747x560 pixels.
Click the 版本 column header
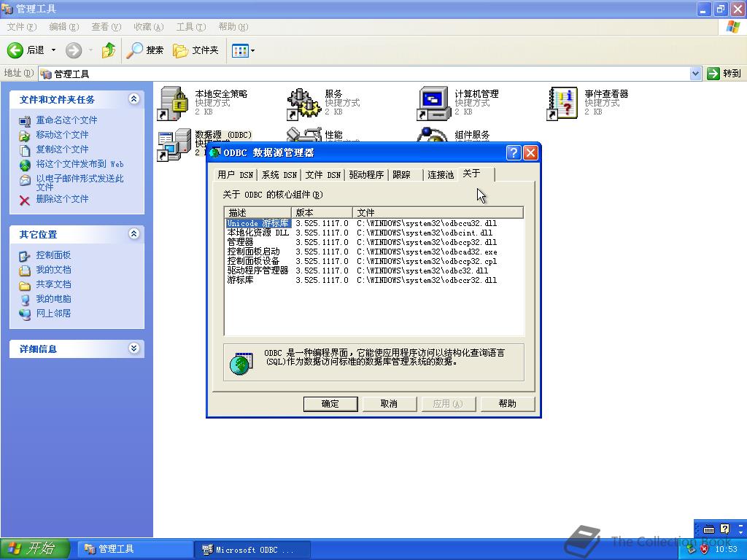coord(322,212)
